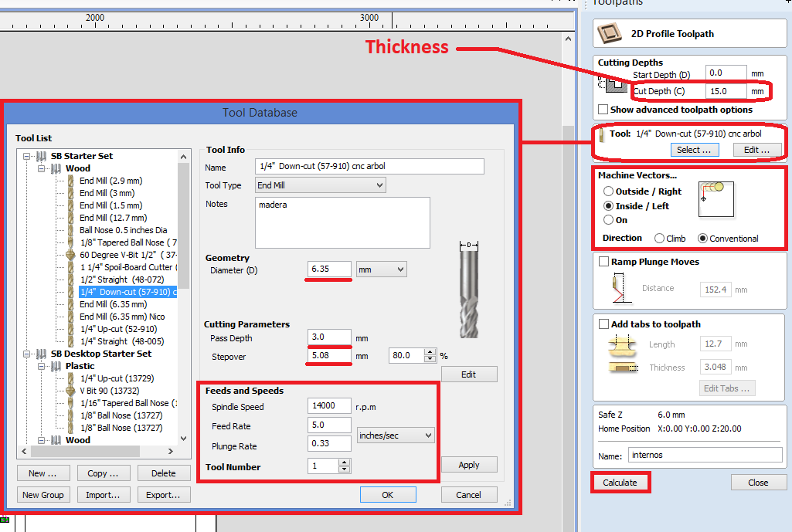The width and height of the screenshot is (792, 532).
Task: Click the machine vectors preview thumbnail
Action: [716, 199]
